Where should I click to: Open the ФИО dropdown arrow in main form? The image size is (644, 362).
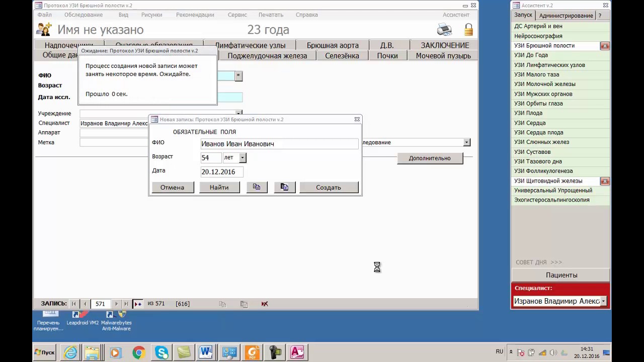pos(238,76)
